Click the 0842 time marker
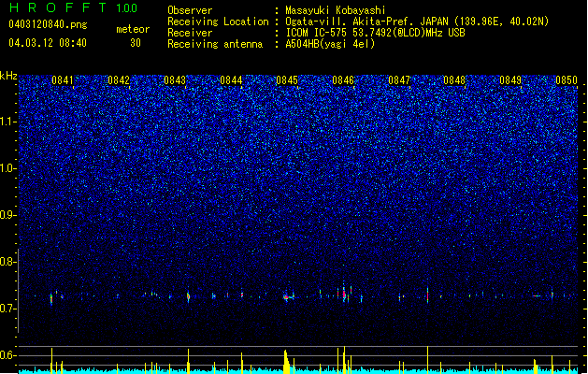Screen dimensions: 588x374 [x=119, y=80]
